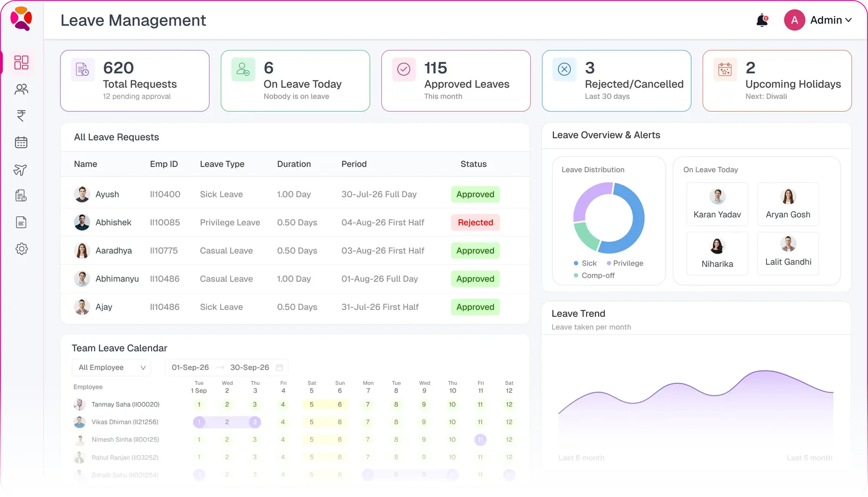This screenshot has height=497, width=868.
Task: Click the app logo at top left
Action: click(21, 19)
